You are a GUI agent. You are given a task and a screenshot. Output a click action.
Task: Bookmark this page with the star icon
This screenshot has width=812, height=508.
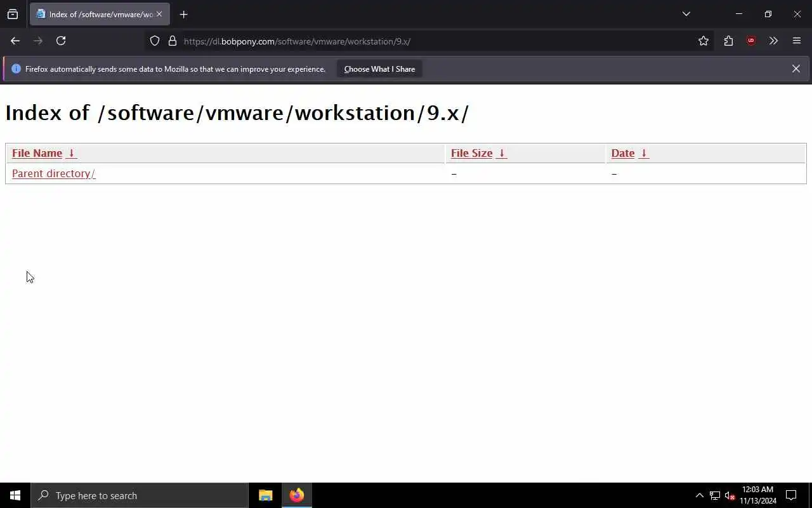click(x=704, y=41)
